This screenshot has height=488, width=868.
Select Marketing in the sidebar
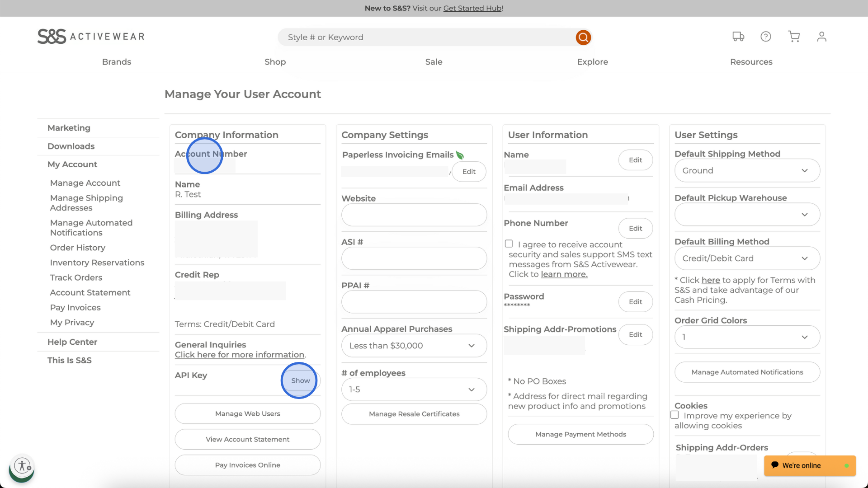[69, 128]
